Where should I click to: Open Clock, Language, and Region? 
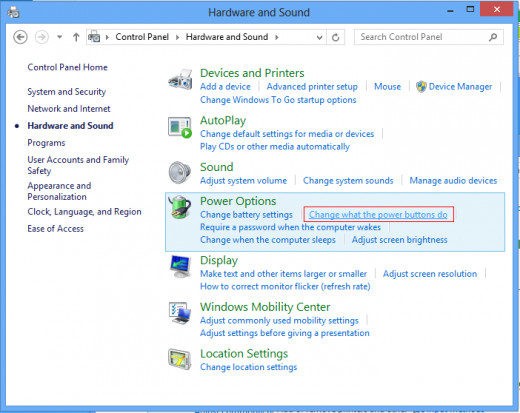(x=84, y=212)
